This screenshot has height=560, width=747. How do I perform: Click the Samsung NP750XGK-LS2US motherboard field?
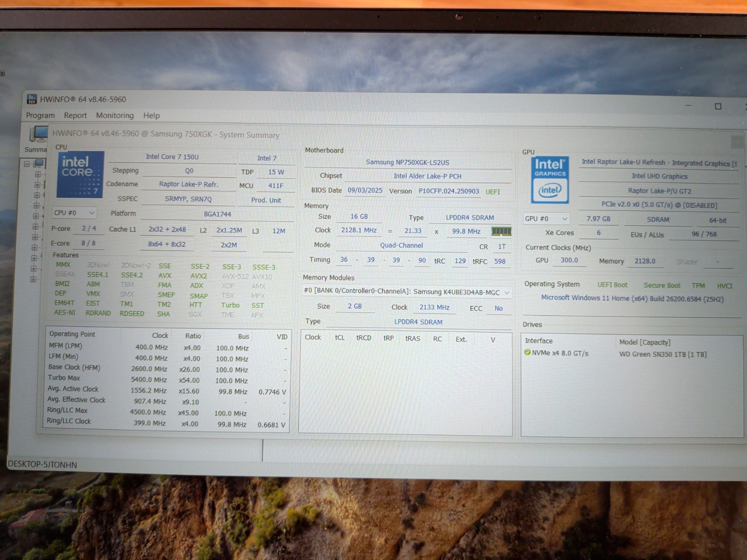[408, 162]
